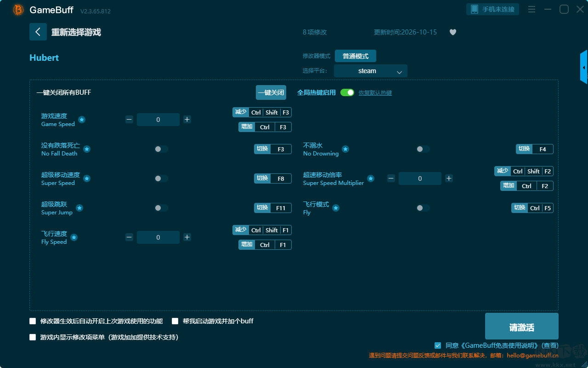The width and height of the screenshot is (588, 368).
Task: Click the restore default hotkeys link
Action: (x=375, y=93)
